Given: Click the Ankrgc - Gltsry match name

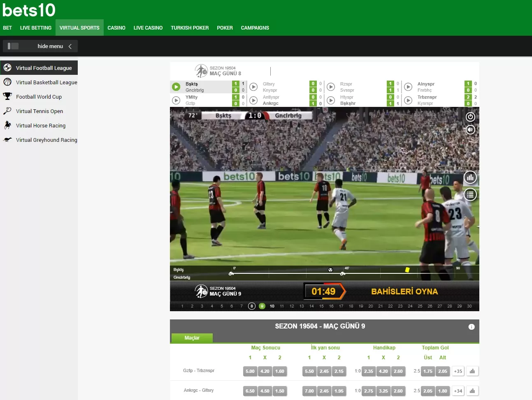Looking at the screenshot, I should click(x=199, y=390).
